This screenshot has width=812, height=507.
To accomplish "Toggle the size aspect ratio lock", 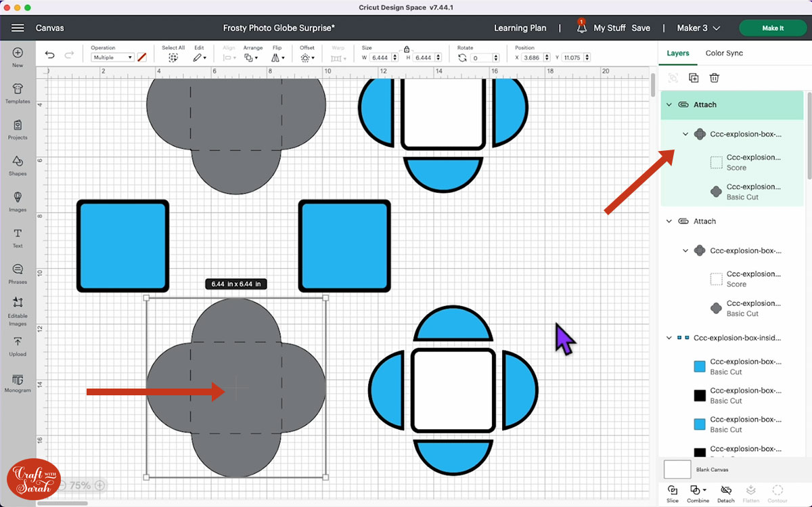I will pos(406,49).
